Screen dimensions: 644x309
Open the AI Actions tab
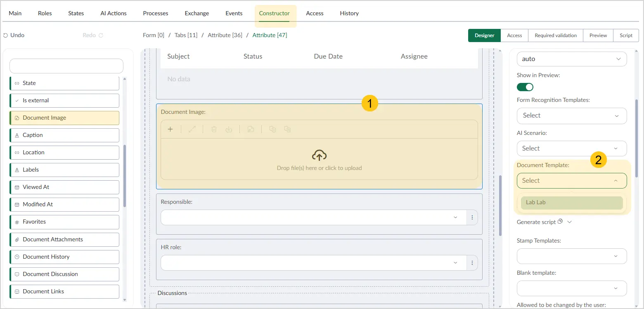coord(114,13)
